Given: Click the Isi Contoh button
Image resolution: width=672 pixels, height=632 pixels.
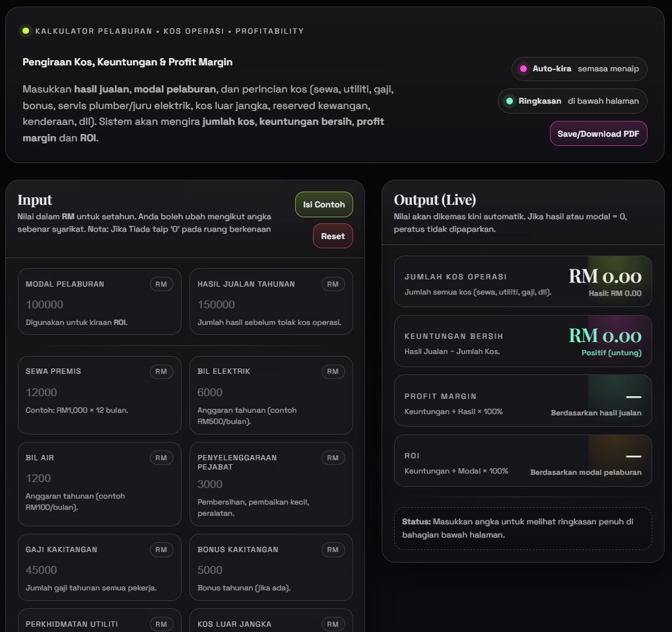Looking at the screenshot, I should tap(323, 205).
